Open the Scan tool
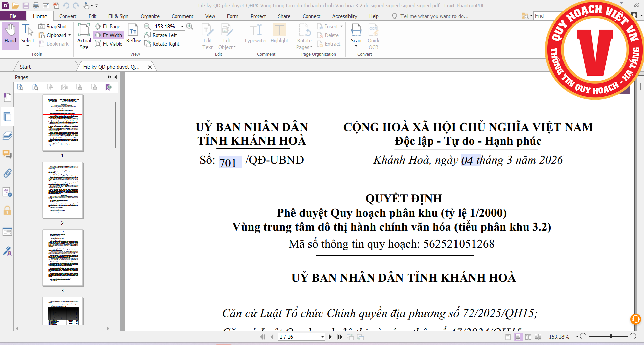The image size is (644, 345). point(356,34)
